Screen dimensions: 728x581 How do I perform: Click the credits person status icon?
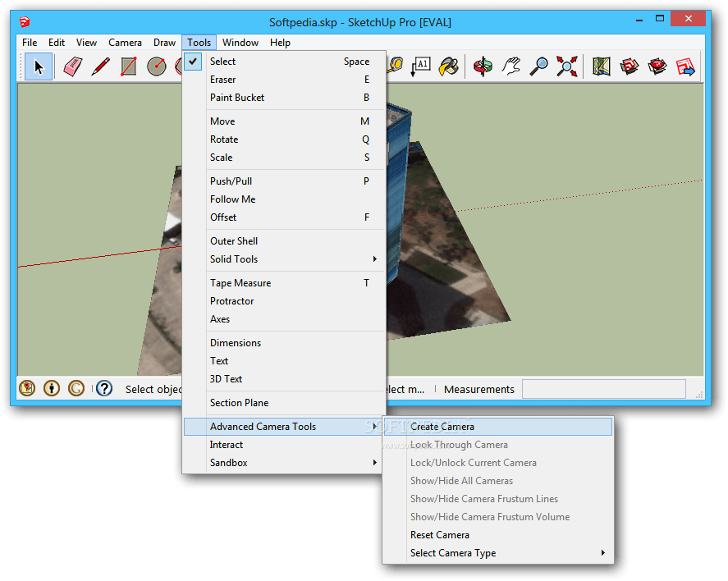click(52, 388)
